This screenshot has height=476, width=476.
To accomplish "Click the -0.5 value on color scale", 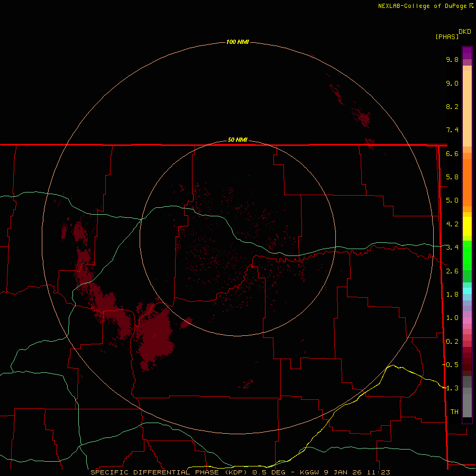I will coord(451,364).
